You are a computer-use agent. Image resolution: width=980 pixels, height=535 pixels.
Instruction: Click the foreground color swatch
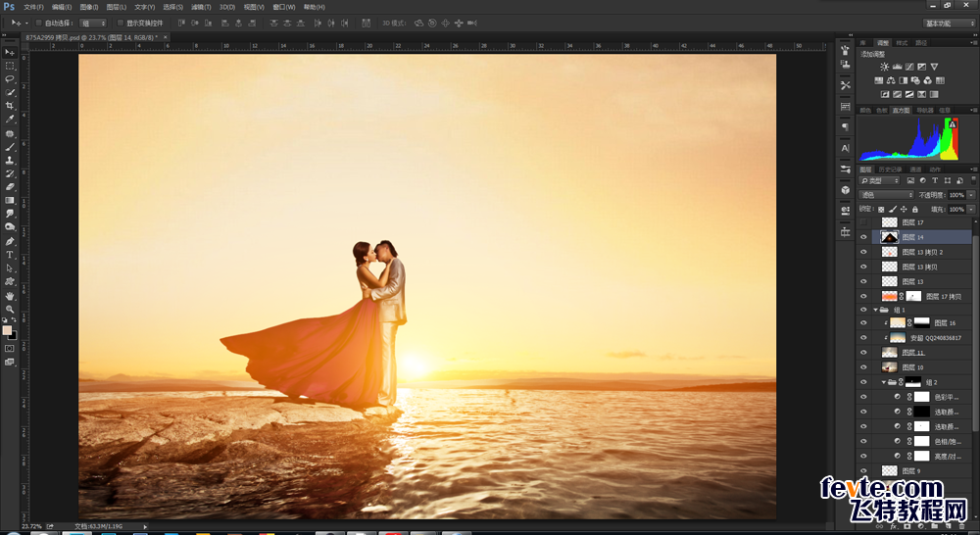click(7, 330)
